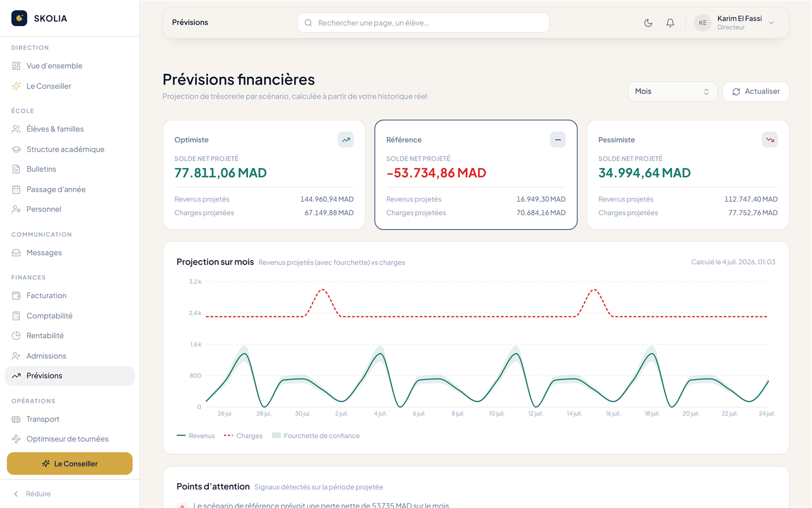This screenshot has width=812, height=508.
Task: Navigate to Passage d'année
Action: pos(70,189)
